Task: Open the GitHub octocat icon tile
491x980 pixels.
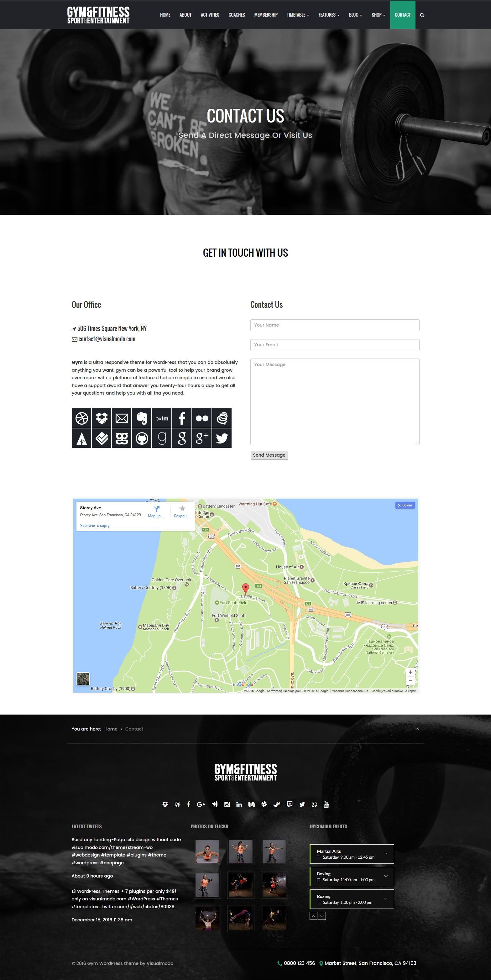Action: pyautogui.click(x=142, y=438)
